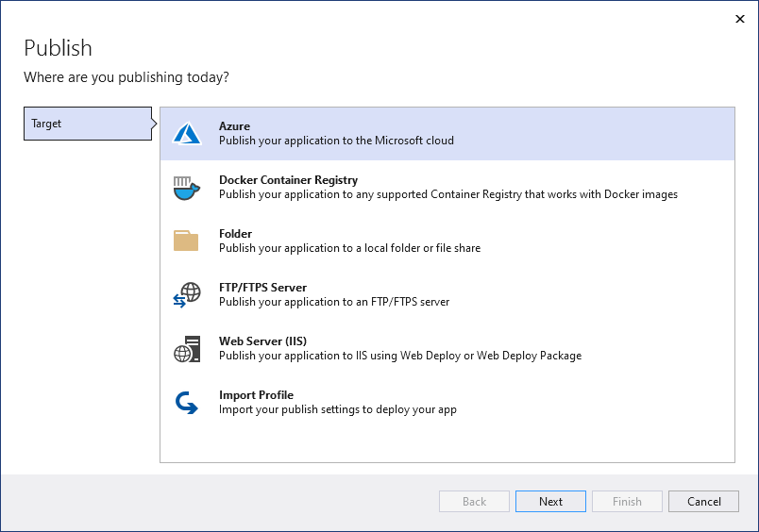Select the Folder icon
759x532 pixels.
tap(187, 241)
